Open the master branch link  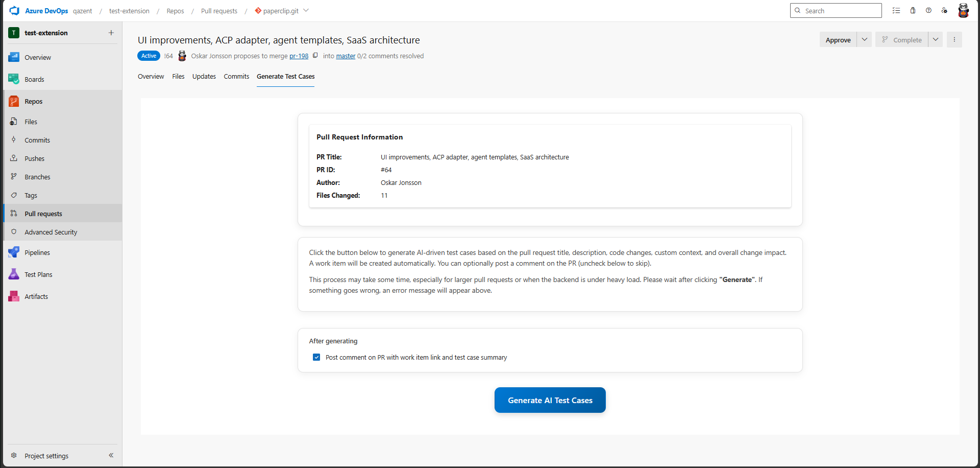[x=346, y=56]
